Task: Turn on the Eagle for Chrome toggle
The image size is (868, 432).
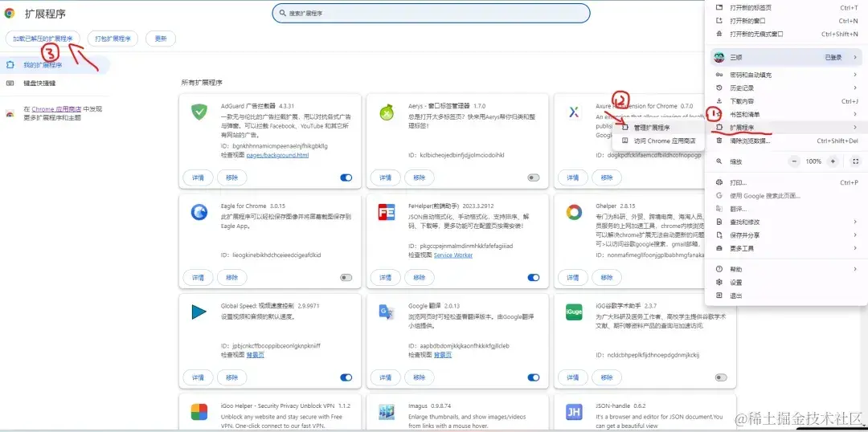Action: (x=346, y=278)
